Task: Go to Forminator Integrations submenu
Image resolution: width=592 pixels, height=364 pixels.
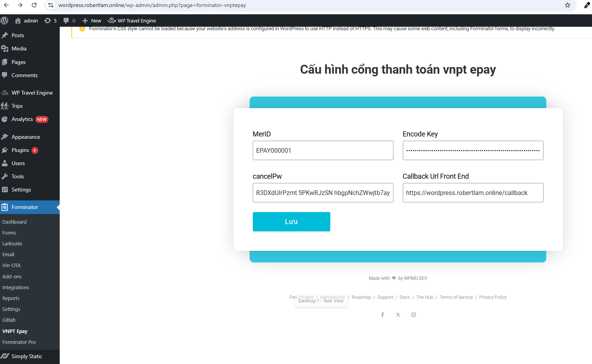Action: click(16, 288)
